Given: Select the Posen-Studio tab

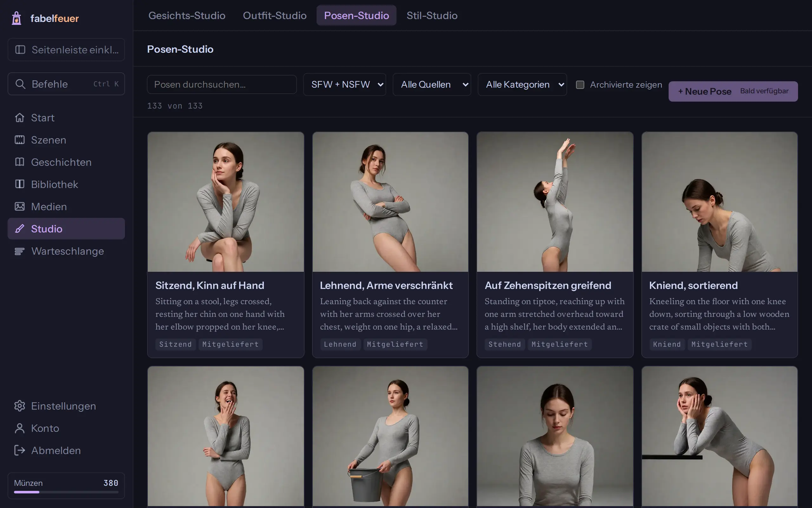Looking at the screenshot, I should pyautogui.click(x=356, y=16).
